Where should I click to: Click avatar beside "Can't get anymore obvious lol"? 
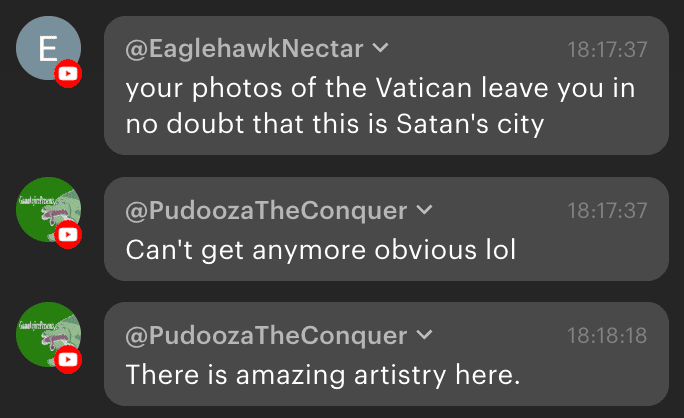[x=48, y=209]
